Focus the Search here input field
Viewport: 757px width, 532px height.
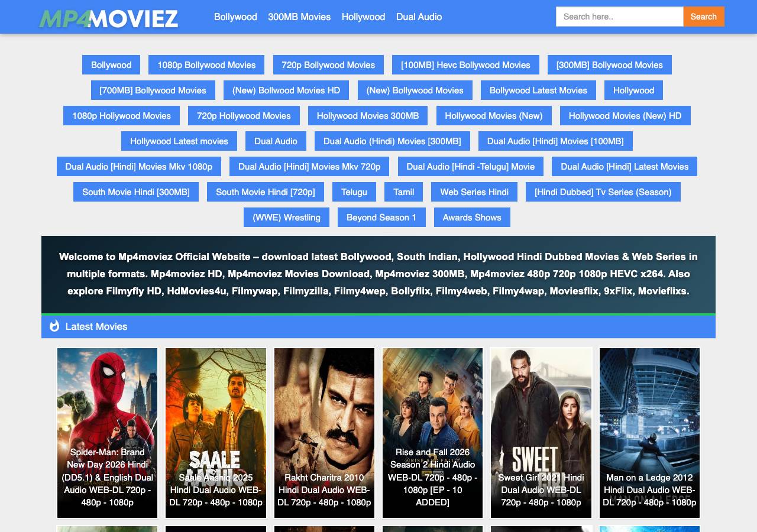click(x=620, y=17)
